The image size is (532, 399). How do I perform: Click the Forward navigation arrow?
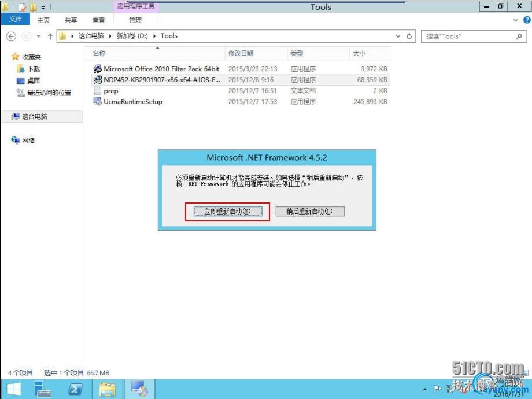click(x=27, y=36)
